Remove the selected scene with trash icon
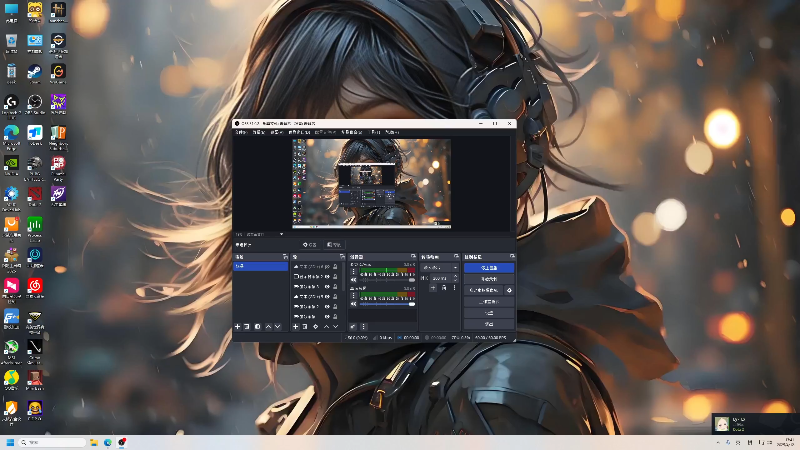Screen dimensions: 800x450 [x=246, y=327]
